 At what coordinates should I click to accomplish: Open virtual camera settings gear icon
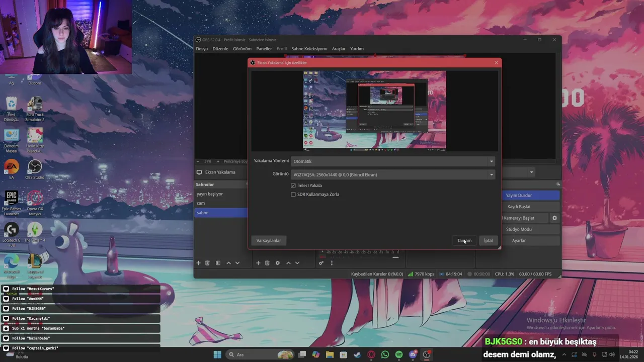click(554, 218)
